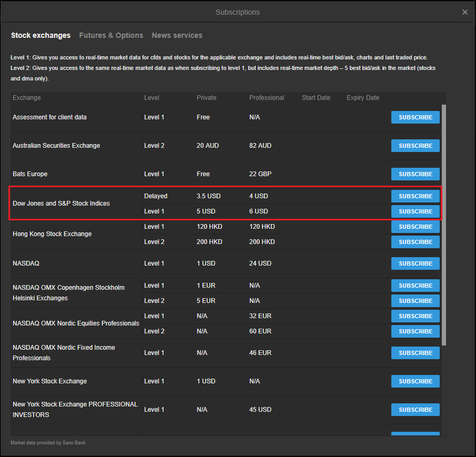Click the 82 AUD professional price
This screenshot has width=476, height=457.
tap(260, 146)
